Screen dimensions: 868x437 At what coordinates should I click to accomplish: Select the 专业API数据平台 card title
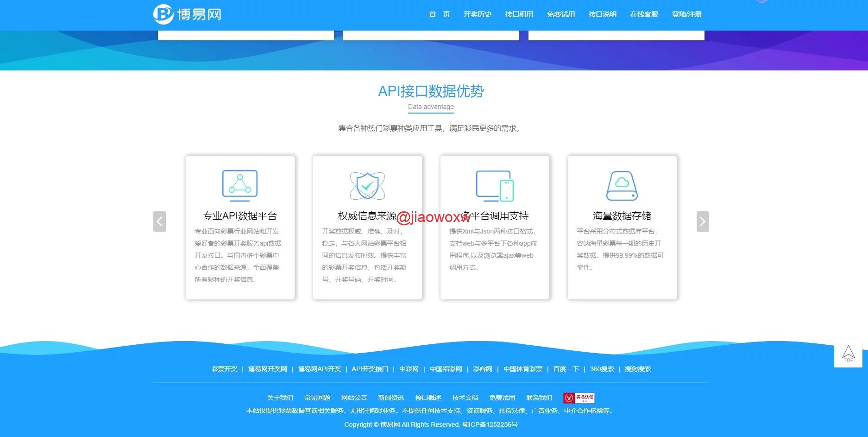click(x=240, y=216)
